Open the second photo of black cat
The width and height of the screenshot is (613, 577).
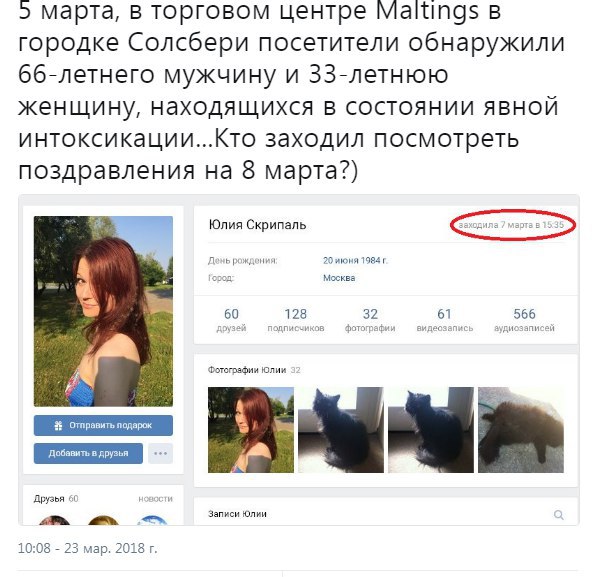[341, 430]
